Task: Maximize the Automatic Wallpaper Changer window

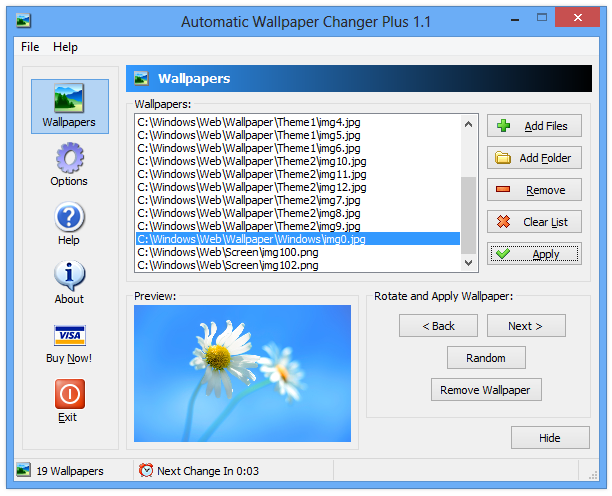Action: tap(542, 17)
